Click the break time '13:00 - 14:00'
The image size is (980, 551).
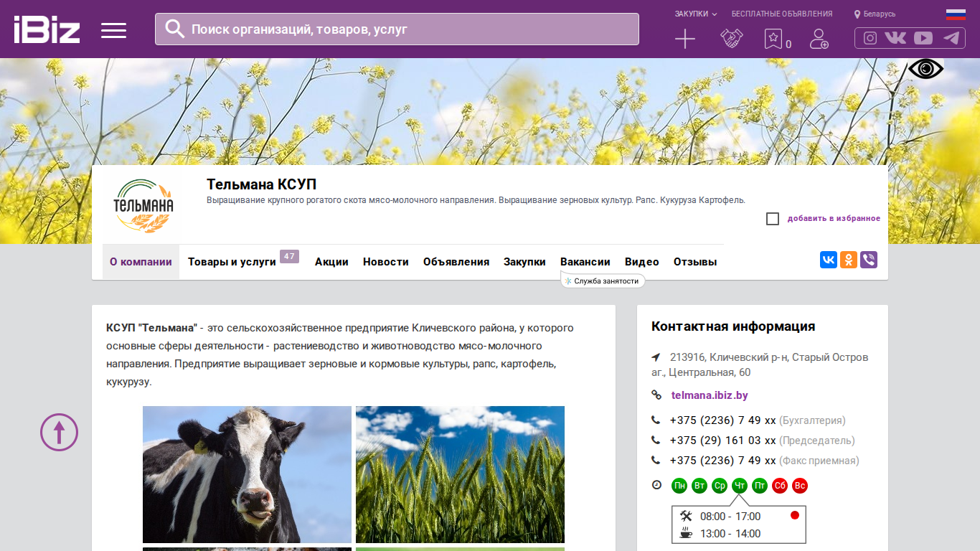(730, 534)
